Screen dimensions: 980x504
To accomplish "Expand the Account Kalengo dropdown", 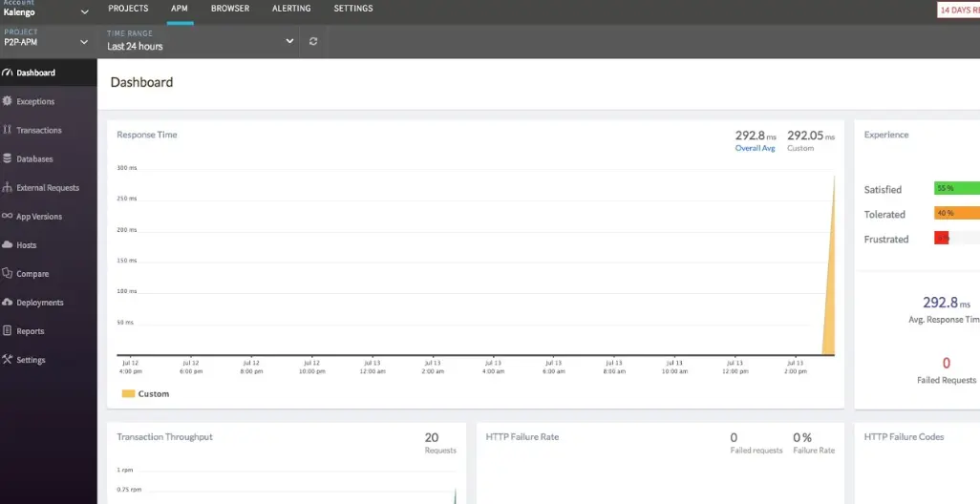I will pos(47,10).
